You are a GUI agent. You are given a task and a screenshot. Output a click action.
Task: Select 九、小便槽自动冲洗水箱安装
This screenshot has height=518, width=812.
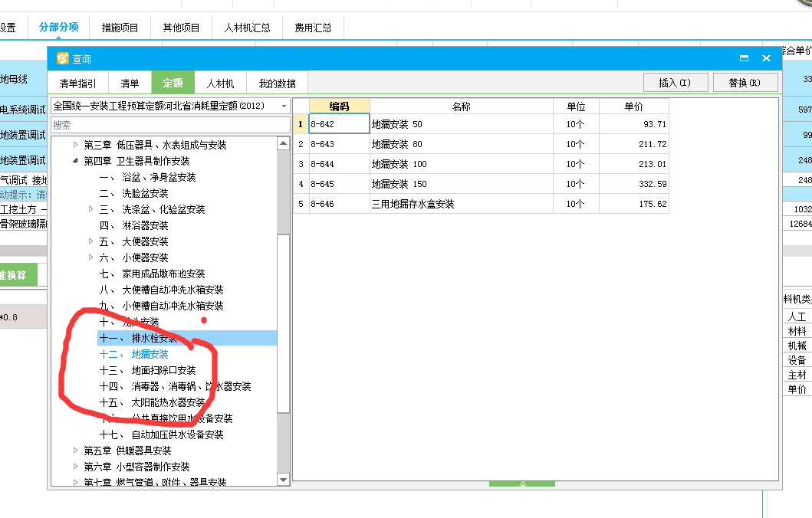(x=162, y=305)
